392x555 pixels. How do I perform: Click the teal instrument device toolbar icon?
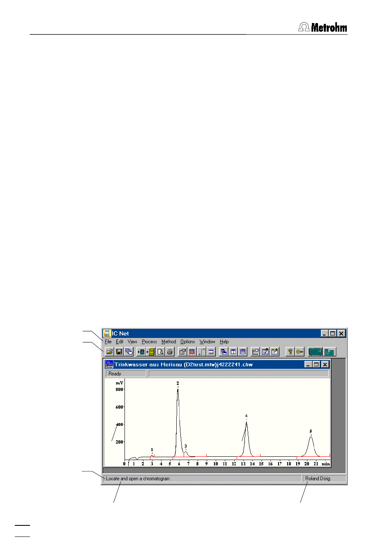[315, 352]
